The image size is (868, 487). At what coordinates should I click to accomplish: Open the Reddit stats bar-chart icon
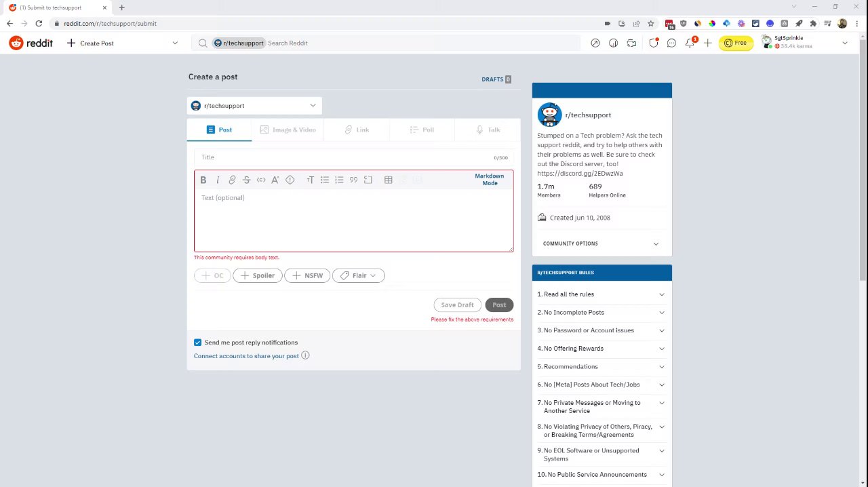point(613,43)
